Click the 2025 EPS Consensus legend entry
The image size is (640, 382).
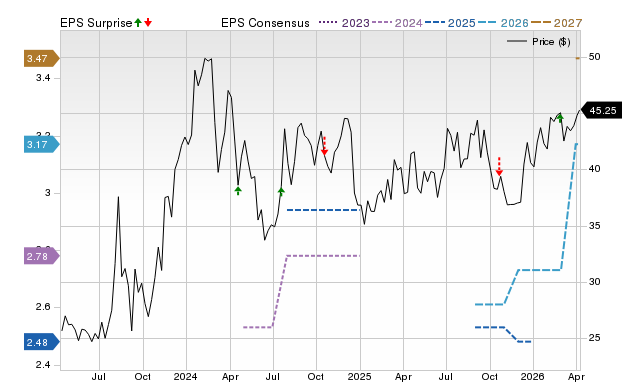click(450, 23)
